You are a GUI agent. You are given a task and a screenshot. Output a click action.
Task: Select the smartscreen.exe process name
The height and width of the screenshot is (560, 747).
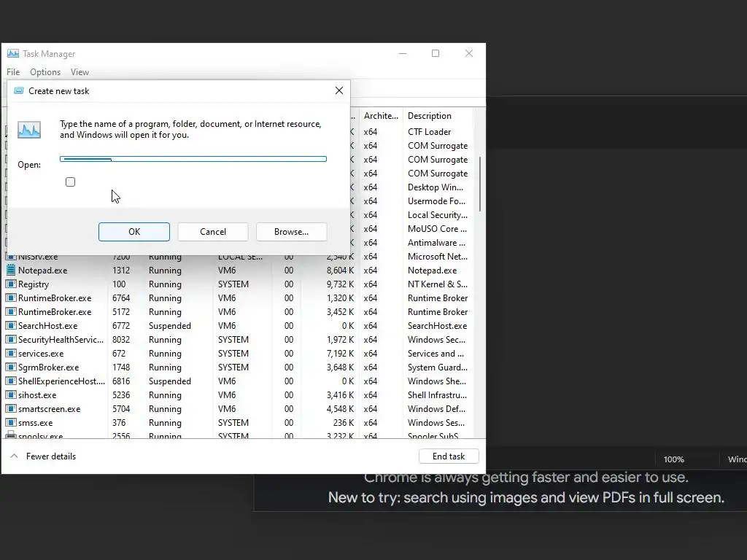(49, 408)
